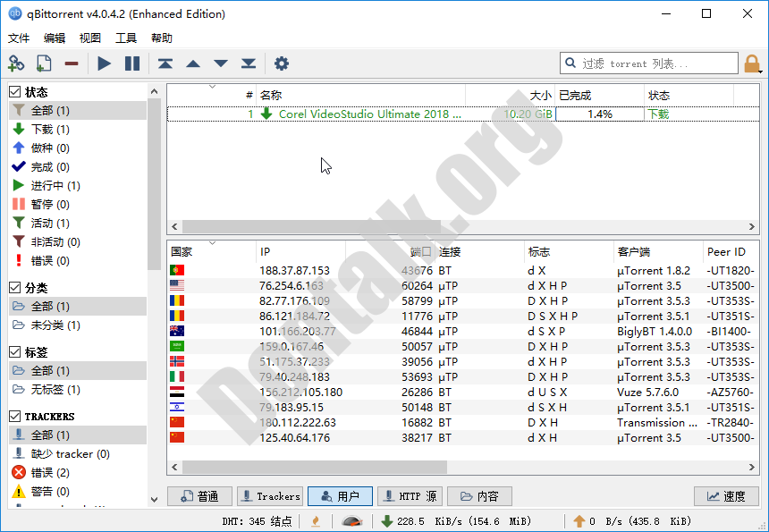Open the search filter magnifier dropdown
769x532 pixels.
[x=571, y=63]
